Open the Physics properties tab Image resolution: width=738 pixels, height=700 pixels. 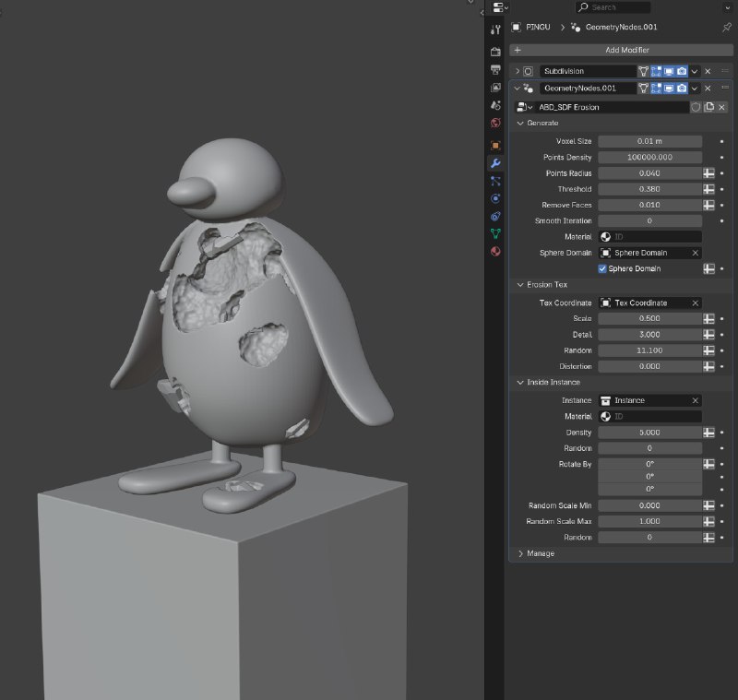click(495, 198)
